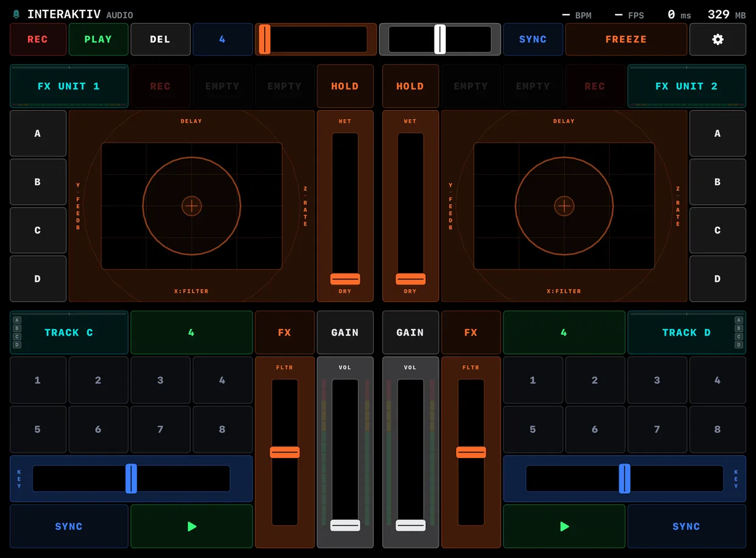The height and width of the screenshot is (558, 756).
Task: Click the REC slot of FX Unit 1
Action: [160, 87]
